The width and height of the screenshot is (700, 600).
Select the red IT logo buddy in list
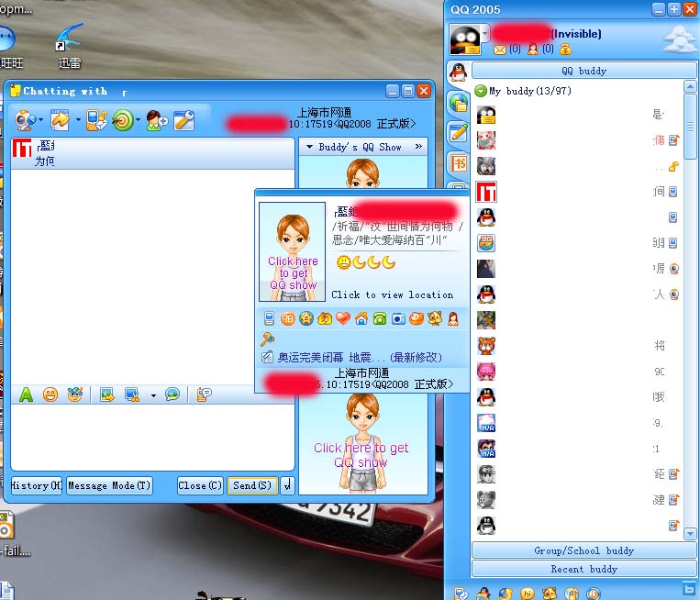486,192
